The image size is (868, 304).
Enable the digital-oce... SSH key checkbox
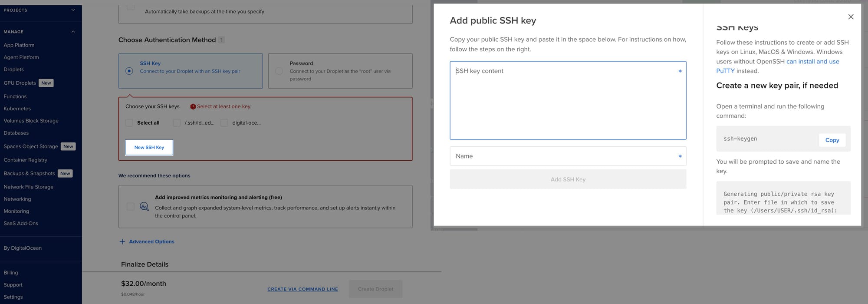(224, 123)
